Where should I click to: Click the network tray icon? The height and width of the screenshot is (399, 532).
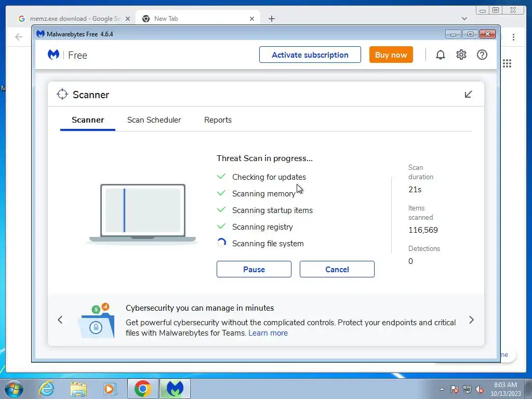[467, 389]
